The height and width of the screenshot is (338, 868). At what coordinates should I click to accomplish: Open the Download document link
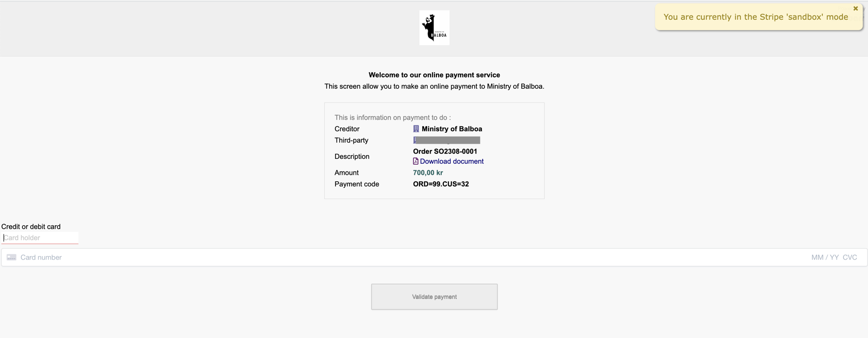click(x=451, y=161)
